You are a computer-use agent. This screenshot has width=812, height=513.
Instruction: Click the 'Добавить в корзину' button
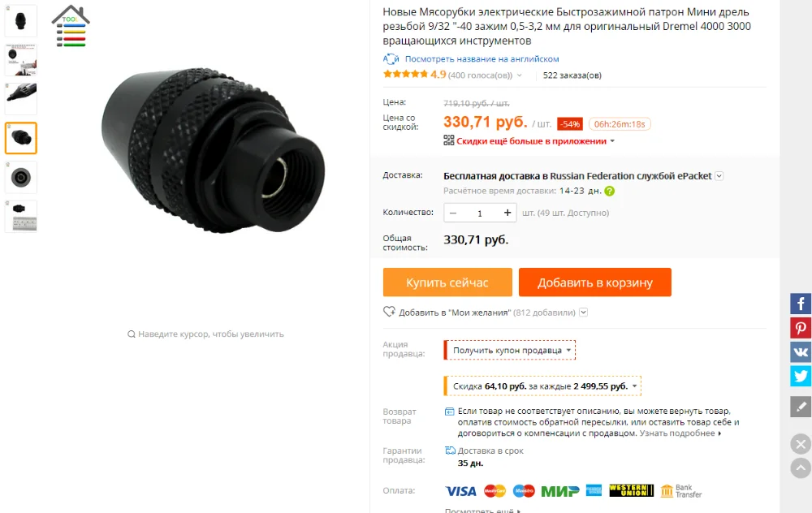click(595, 282)
